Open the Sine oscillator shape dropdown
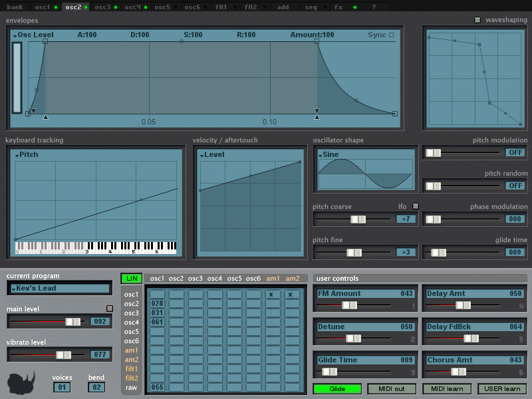 click(330, 155)
